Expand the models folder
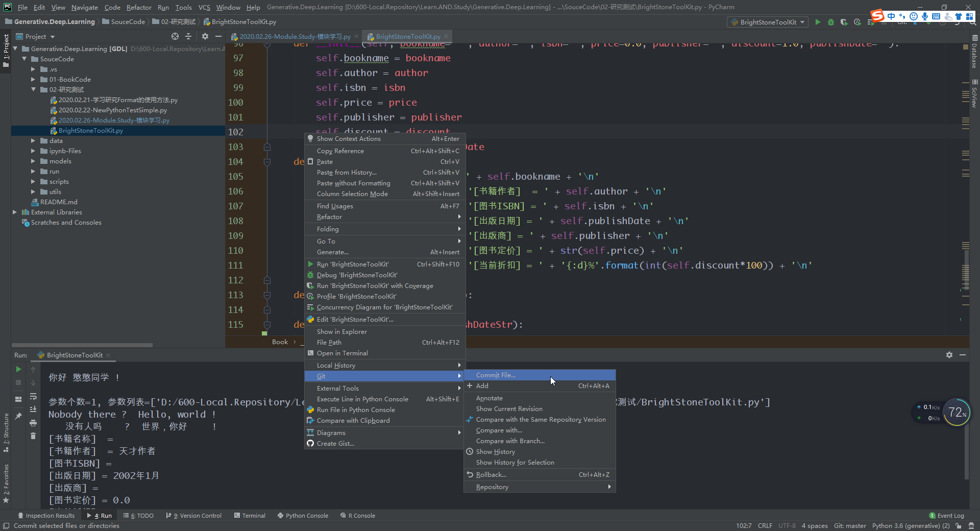980x531 pixels. (x=33, y=161)
